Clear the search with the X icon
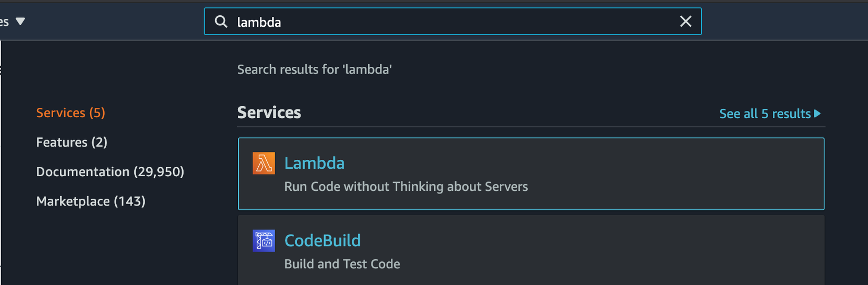Image resolution: width=868 pixels, height=285 pixels. pos(685,22)
